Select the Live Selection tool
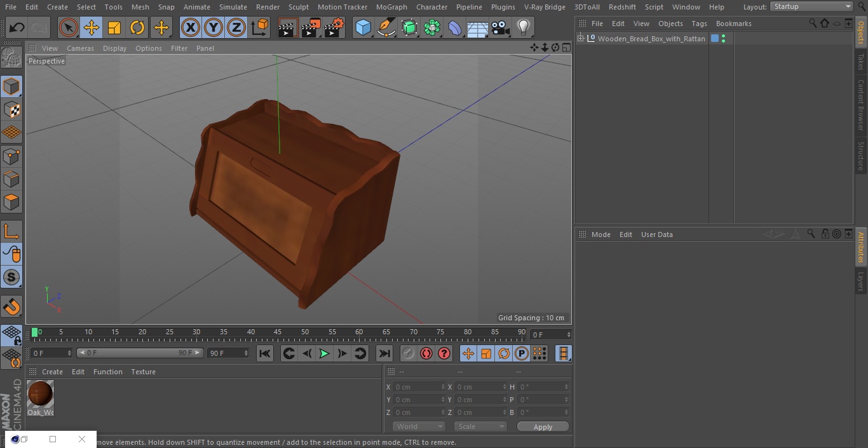The image size is (868, 448). (69, 28)
